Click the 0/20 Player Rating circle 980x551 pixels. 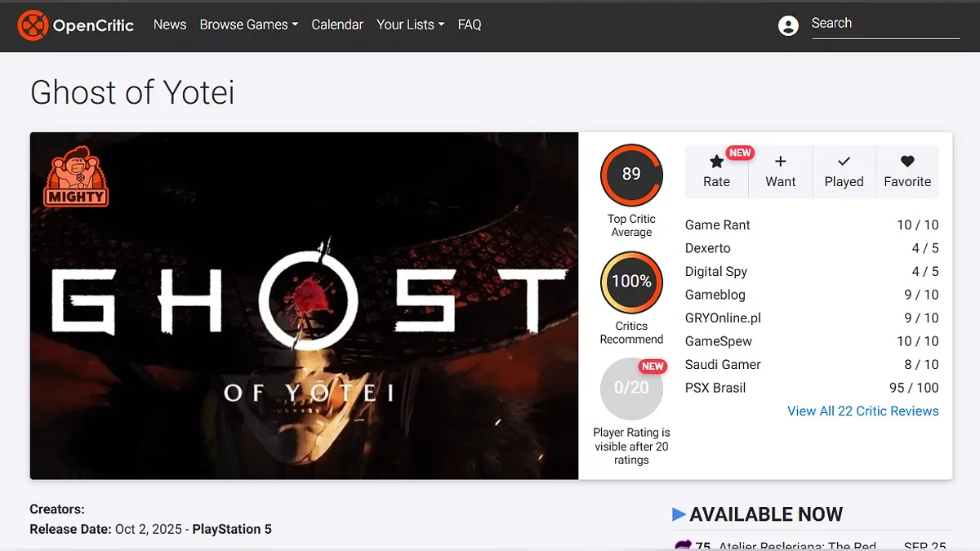click(631, 389)
